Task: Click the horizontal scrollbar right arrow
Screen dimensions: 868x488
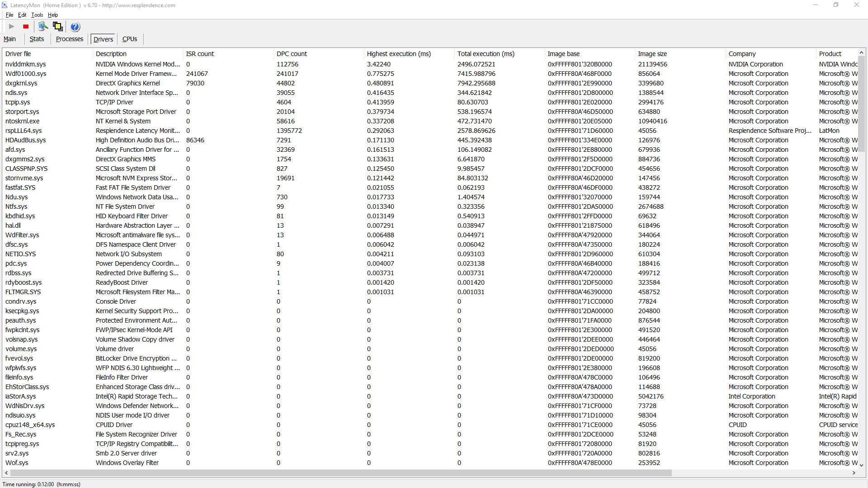Action: coord(854,473)
